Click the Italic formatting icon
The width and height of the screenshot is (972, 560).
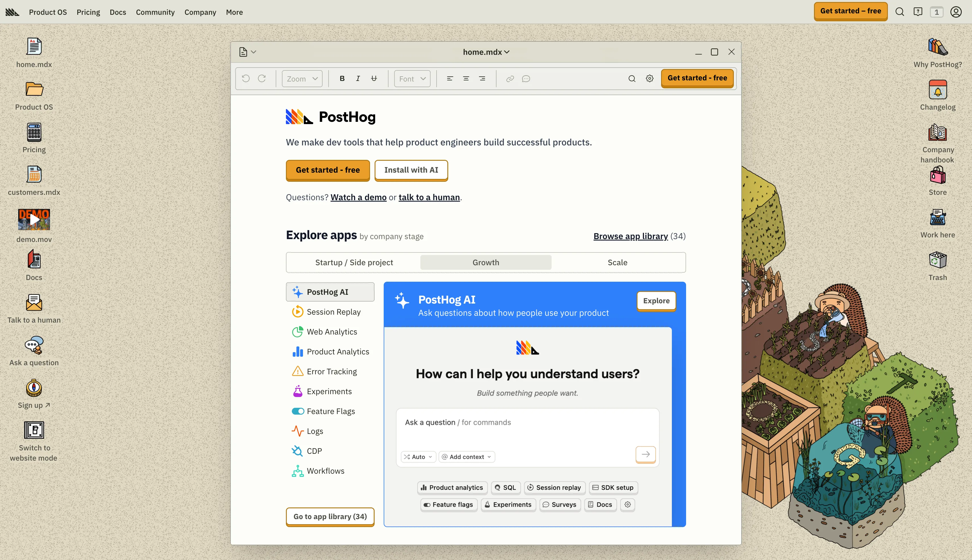coord(358,78)
